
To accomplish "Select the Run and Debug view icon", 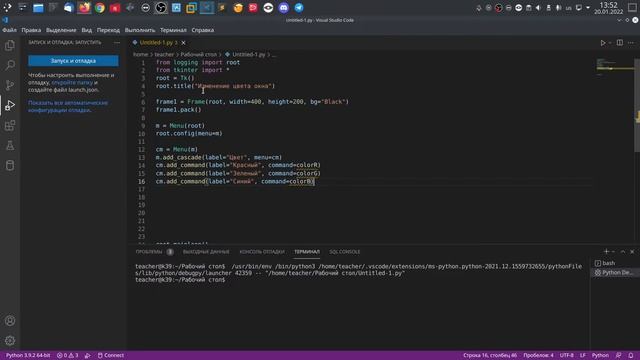I will click(x=10, y=105).
